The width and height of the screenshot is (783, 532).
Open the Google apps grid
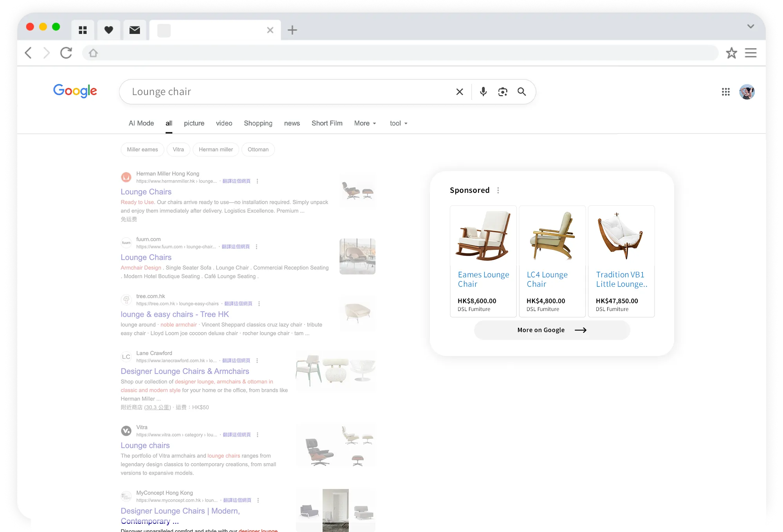[x=725, y=92]
